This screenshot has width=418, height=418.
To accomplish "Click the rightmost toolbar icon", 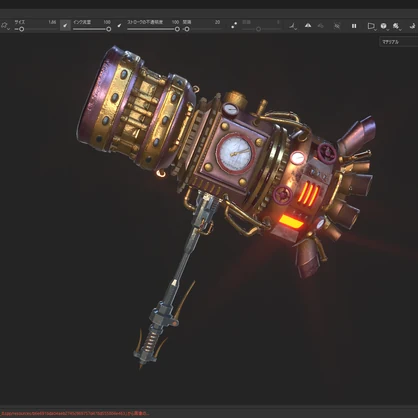I will [412, 26].
